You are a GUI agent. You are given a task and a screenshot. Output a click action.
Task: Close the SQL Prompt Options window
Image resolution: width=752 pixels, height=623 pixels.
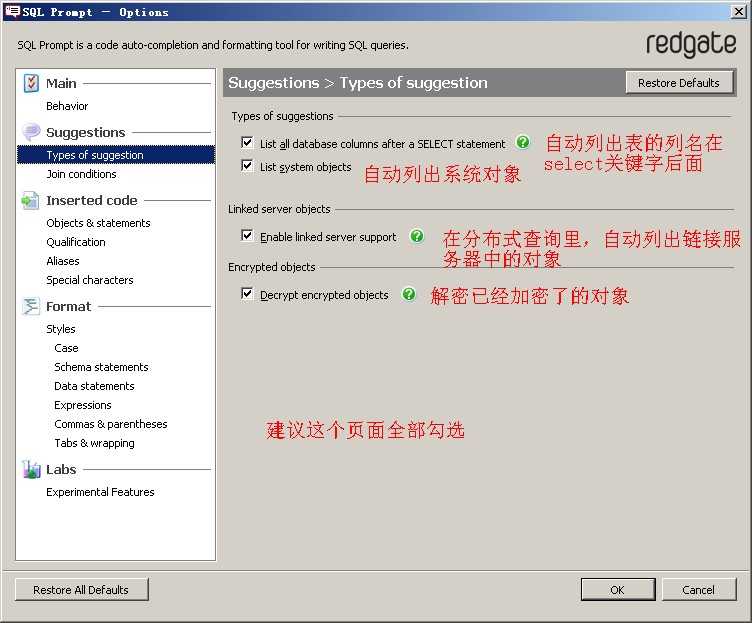click(739, 12)
